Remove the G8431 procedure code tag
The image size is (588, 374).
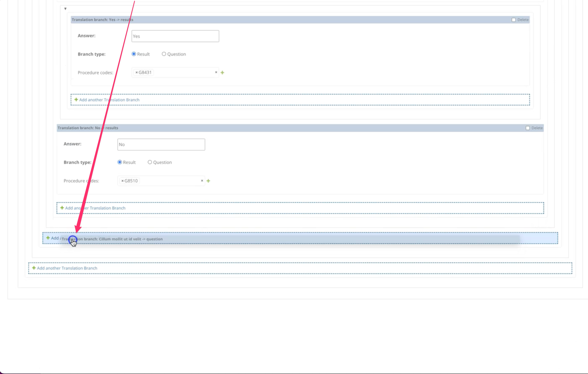(136, 72)
